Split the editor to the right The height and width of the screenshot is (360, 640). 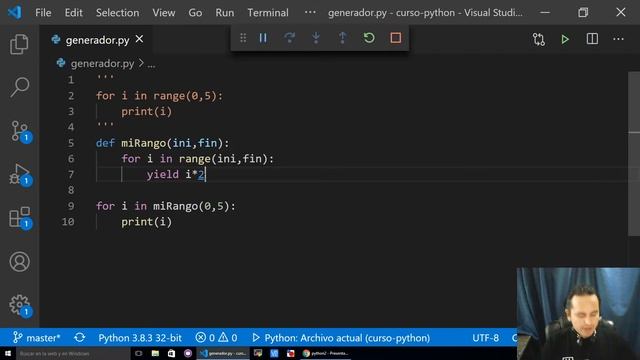tap(592, 39)
